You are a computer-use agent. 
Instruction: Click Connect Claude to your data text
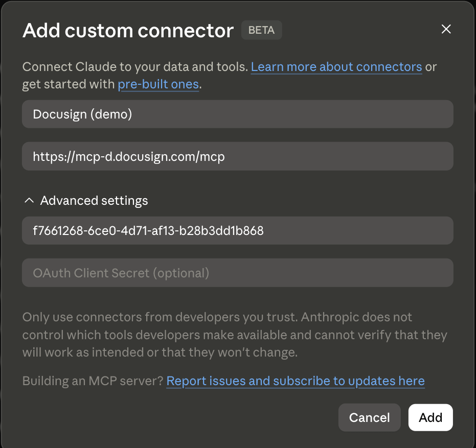tap(135, 67)
